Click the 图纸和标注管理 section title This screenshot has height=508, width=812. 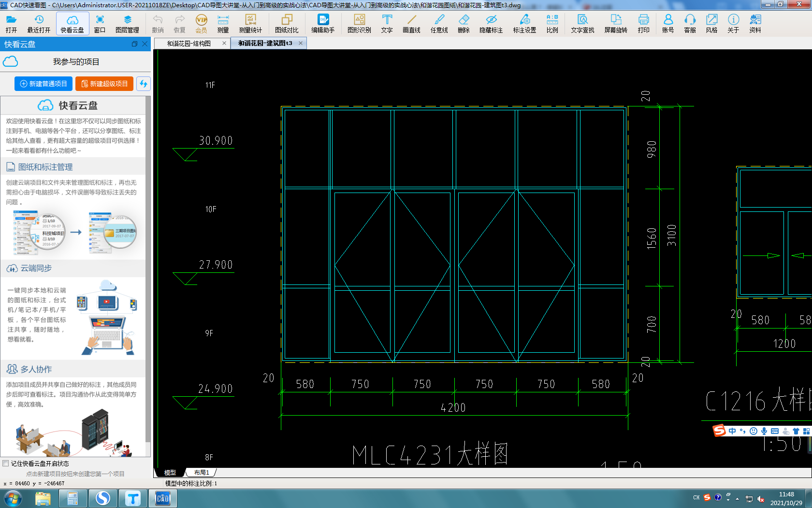[x=45, y=167]
